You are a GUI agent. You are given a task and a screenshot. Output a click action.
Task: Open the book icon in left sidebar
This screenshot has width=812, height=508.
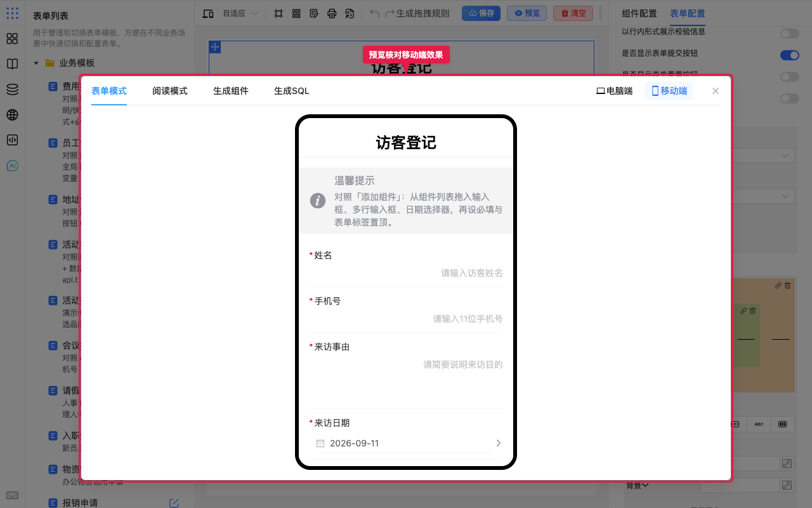[12, 64]
